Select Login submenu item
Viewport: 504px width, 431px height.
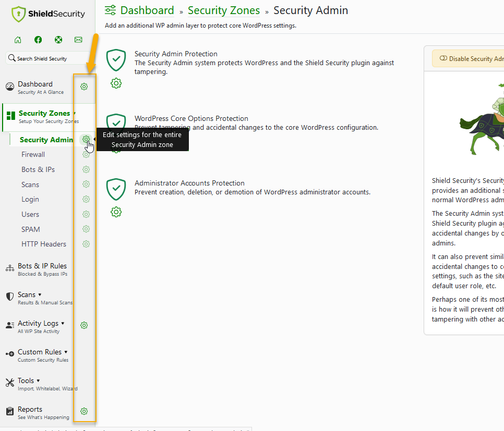[x=30, y=200]
